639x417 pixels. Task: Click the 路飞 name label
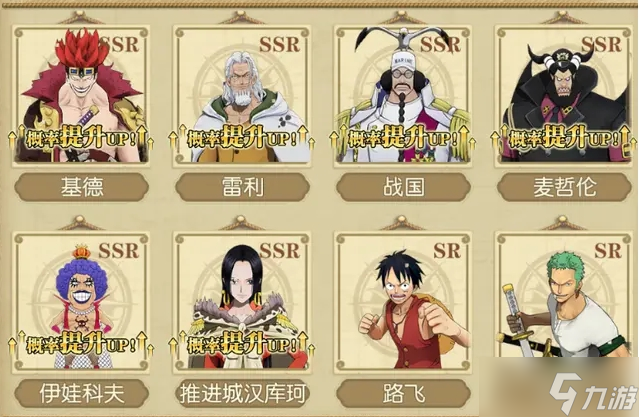click(x=403, y=393)
